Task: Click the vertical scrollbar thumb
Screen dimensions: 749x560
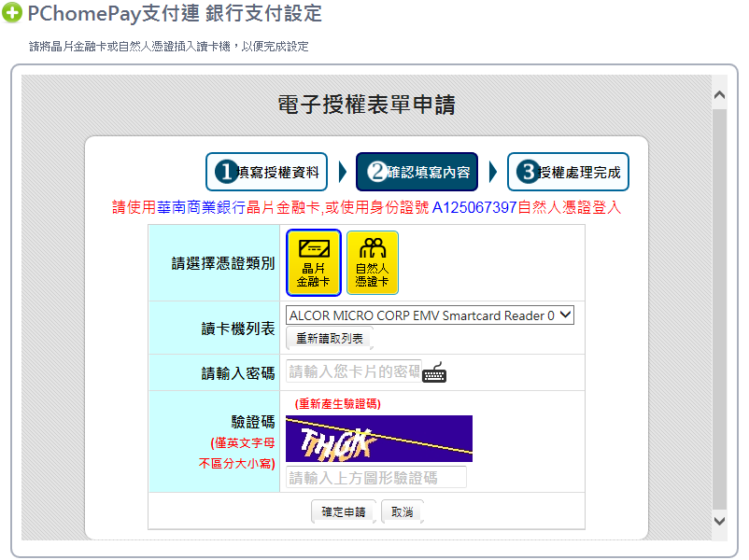Action: coord(719,309)
